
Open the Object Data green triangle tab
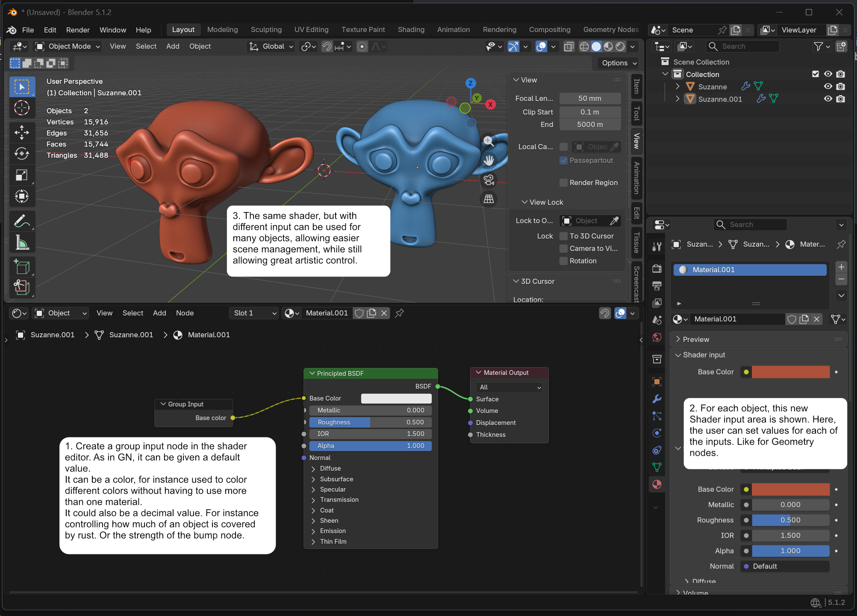pyautogui.click(x=657, y=467)
